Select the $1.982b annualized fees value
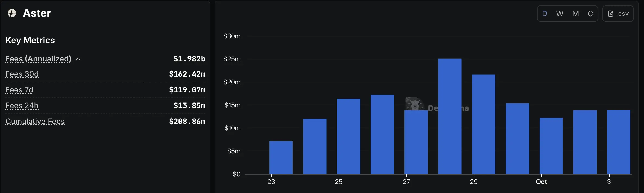The height and width of the screenshot is (193, 644). pos(189,59)
